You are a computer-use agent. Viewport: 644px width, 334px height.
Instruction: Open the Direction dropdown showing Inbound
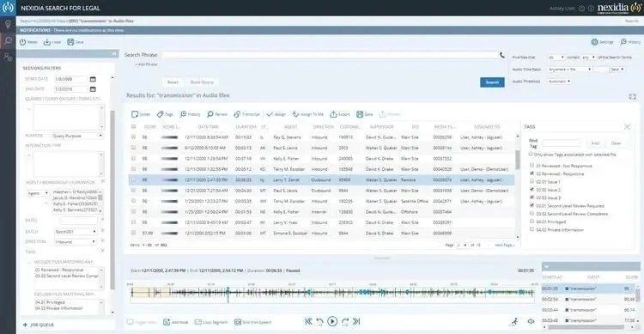(76, 242)
